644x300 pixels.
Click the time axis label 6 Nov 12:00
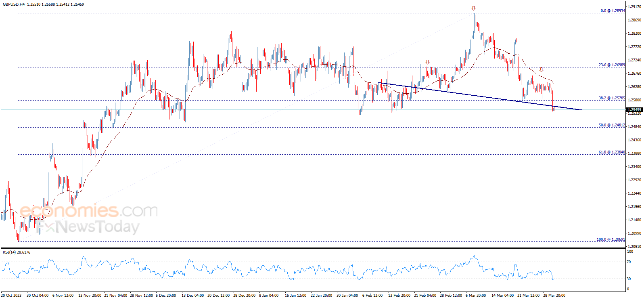[63, 296]
